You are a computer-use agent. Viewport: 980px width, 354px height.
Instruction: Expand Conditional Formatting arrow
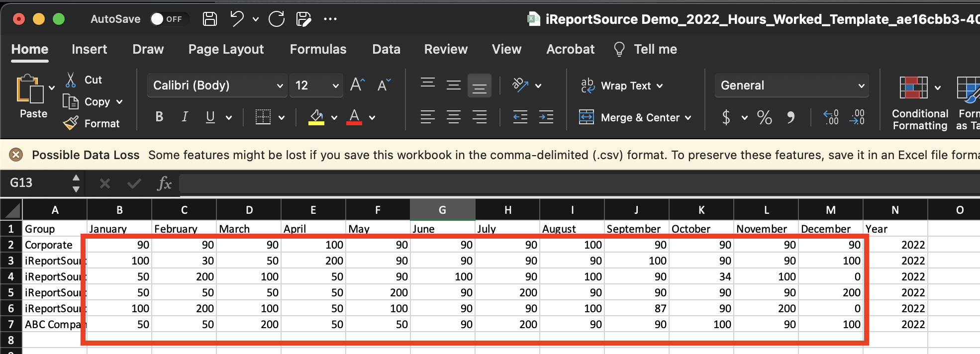[x=938, y=88]
